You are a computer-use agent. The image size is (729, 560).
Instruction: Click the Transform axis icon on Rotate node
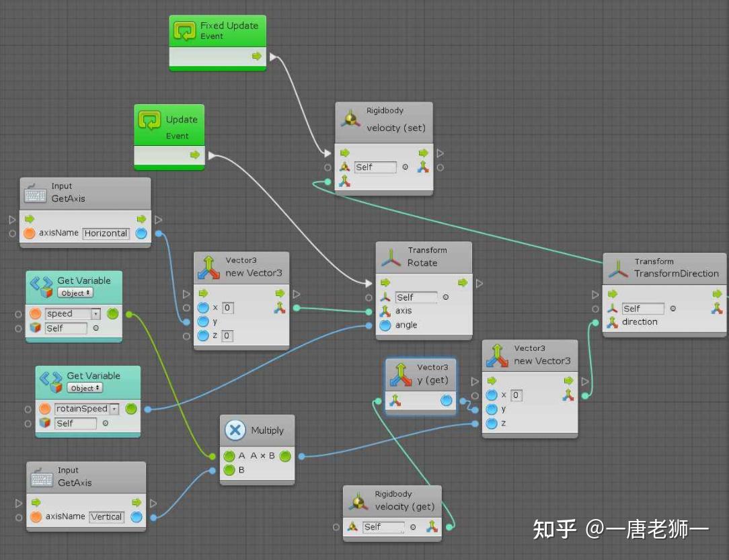pos(386,311)
